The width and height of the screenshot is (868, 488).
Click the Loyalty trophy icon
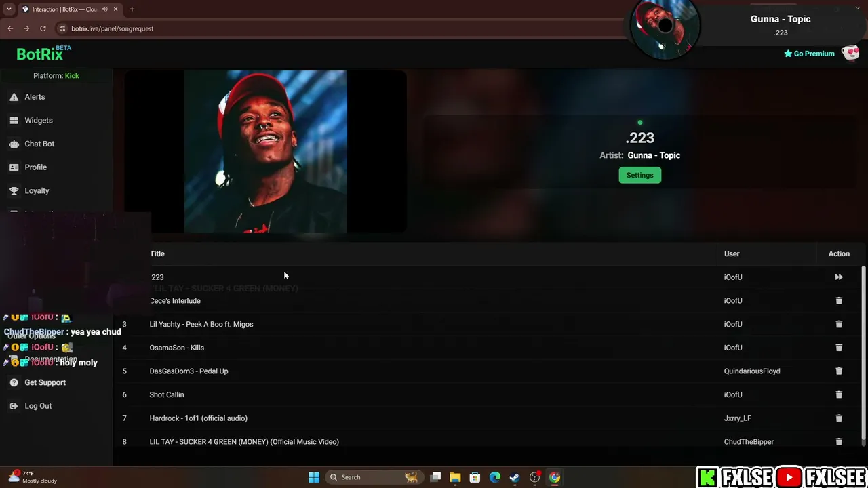coord(14,191)
